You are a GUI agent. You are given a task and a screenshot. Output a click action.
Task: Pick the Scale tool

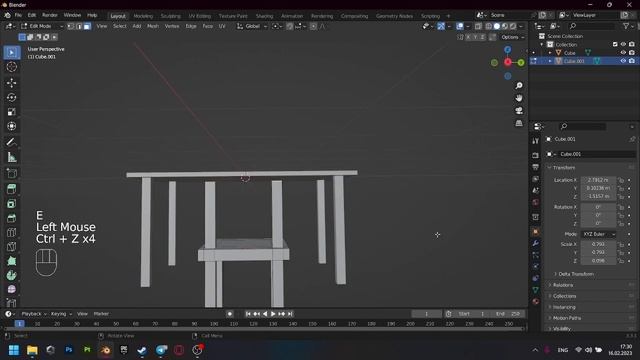(11, 111)
